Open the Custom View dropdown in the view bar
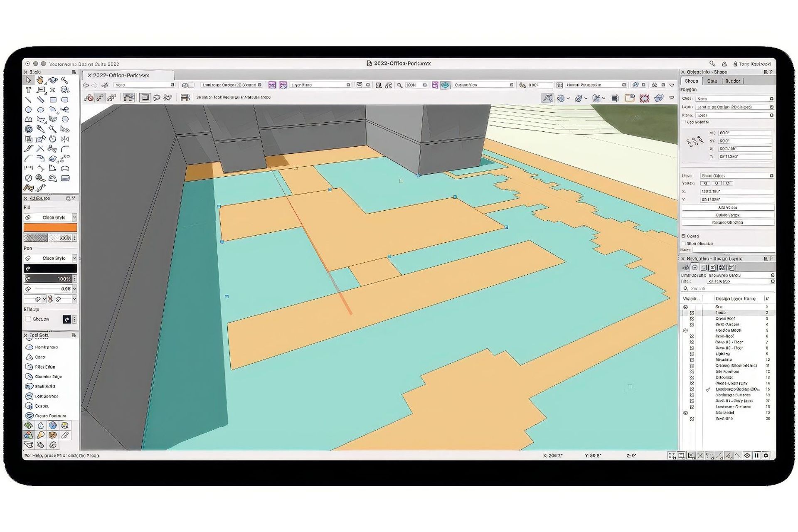This screenshot has height=532, width=798. pyautogui.click(x=512, y=85)
